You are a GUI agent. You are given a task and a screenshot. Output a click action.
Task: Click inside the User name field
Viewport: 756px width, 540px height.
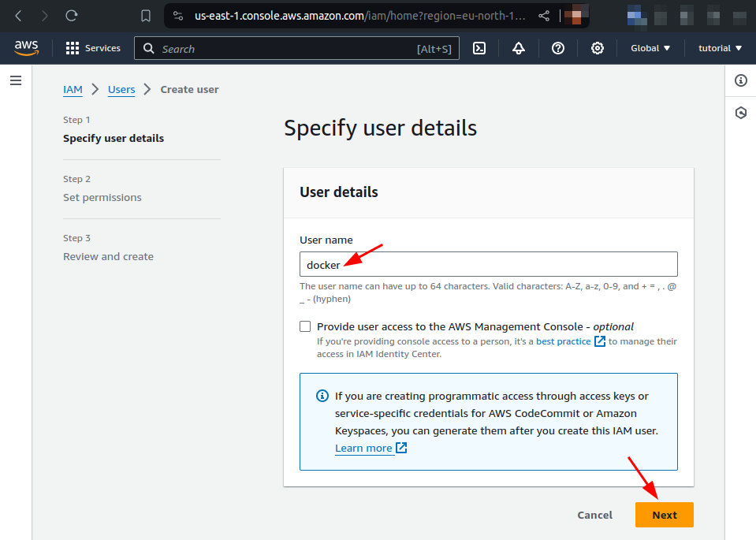487,263
